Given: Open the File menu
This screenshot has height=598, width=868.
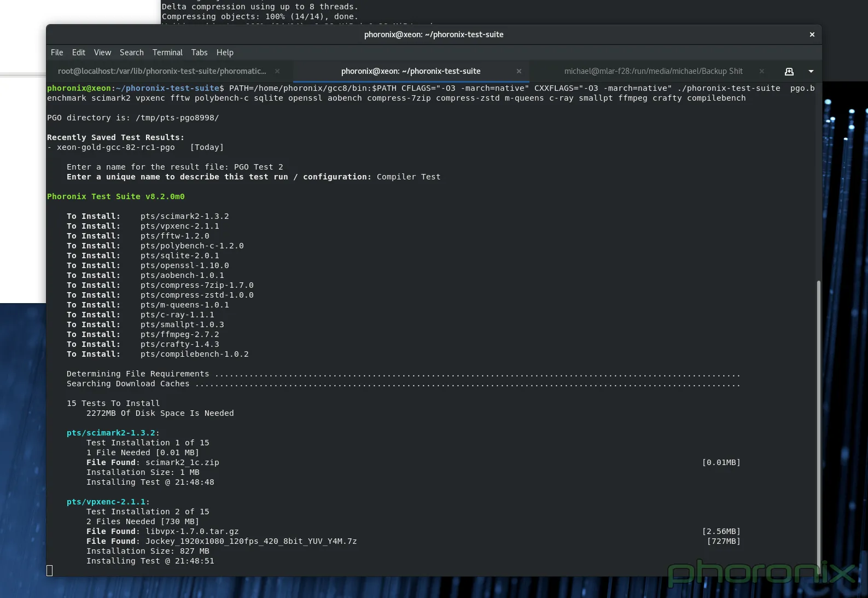Looking at the screenshot, I should click(57, 53).
